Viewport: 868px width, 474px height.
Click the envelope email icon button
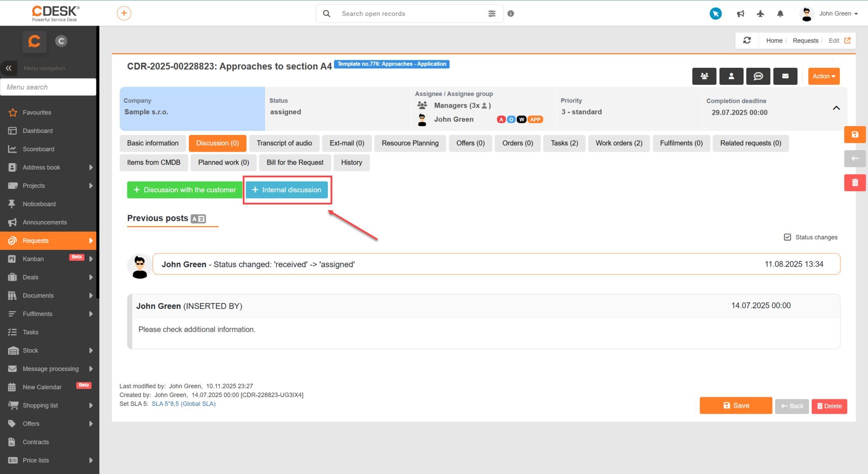[785, 76]
